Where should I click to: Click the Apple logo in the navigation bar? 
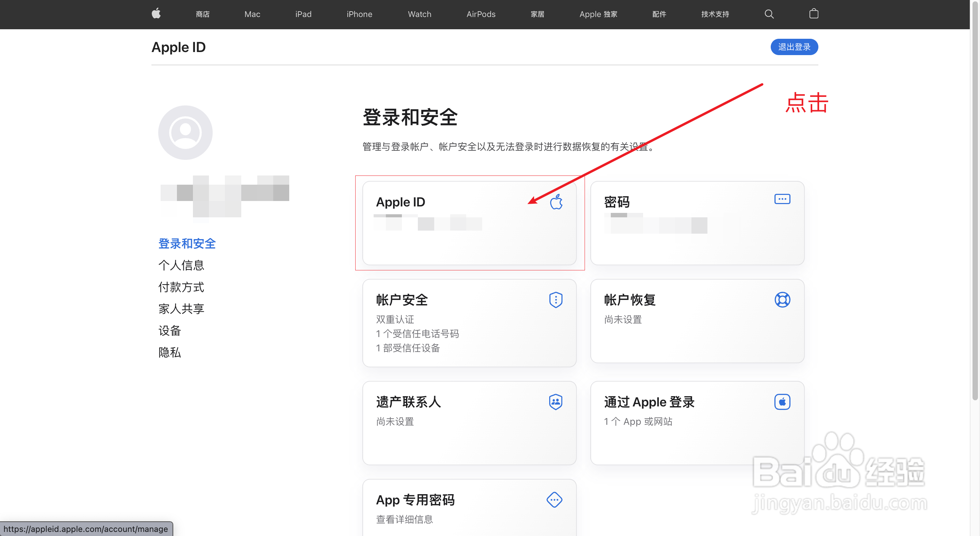156,14
